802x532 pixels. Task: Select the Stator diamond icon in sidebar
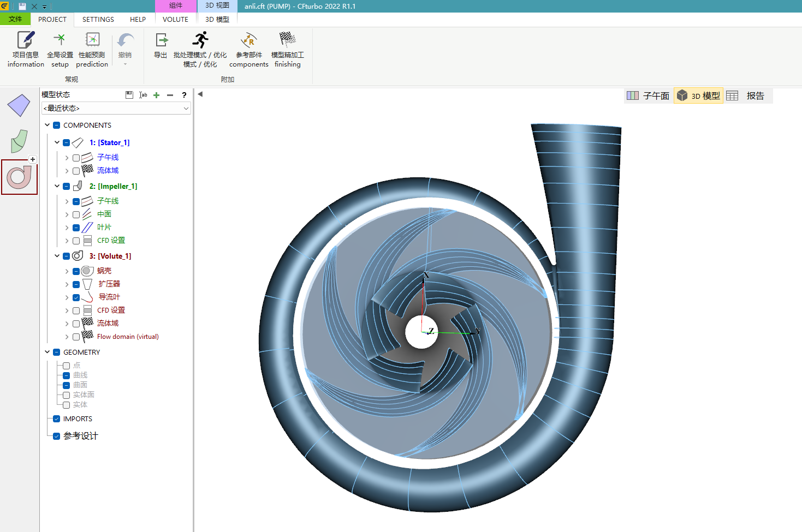click(19, 105)
